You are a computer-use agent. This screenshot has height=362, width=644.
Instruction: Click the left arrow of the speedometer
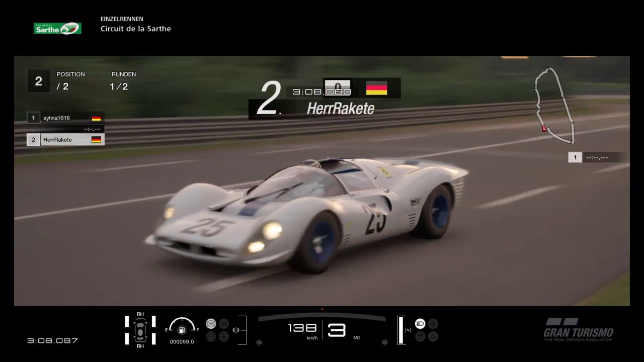pos(259,342)
